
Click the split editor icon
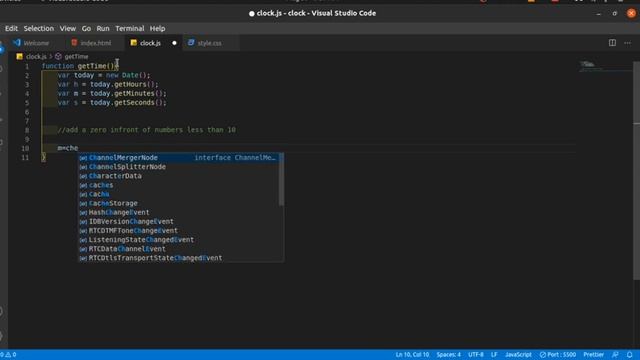click(x=612, y=43)
